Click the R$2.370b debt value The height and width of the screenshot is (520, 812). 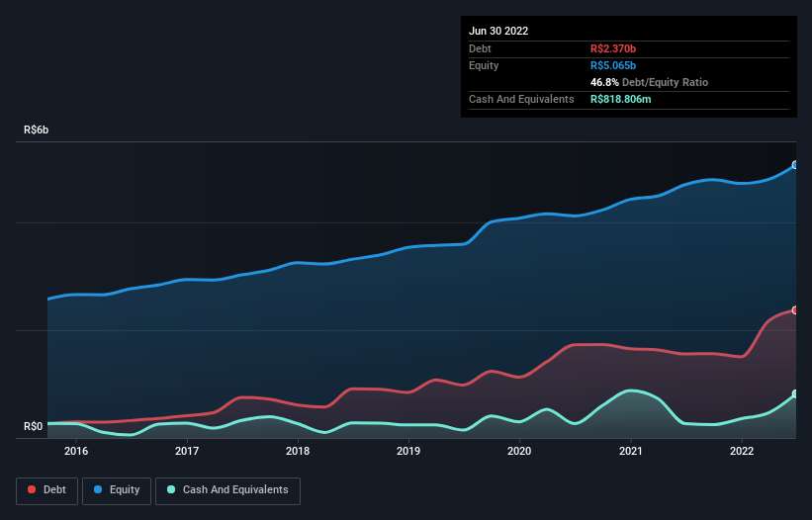tap(613, 48)
